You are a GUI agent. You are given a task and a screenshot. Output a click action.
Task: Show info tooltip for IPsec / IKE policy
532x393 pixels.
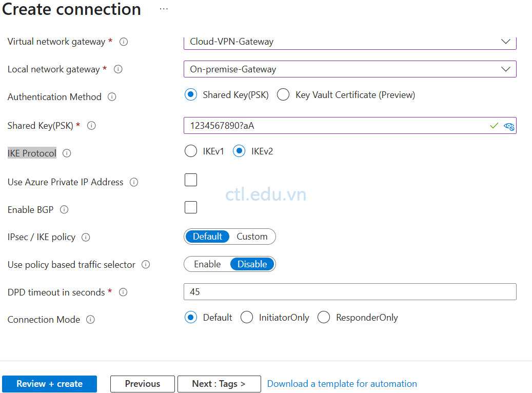pos(86,237)
